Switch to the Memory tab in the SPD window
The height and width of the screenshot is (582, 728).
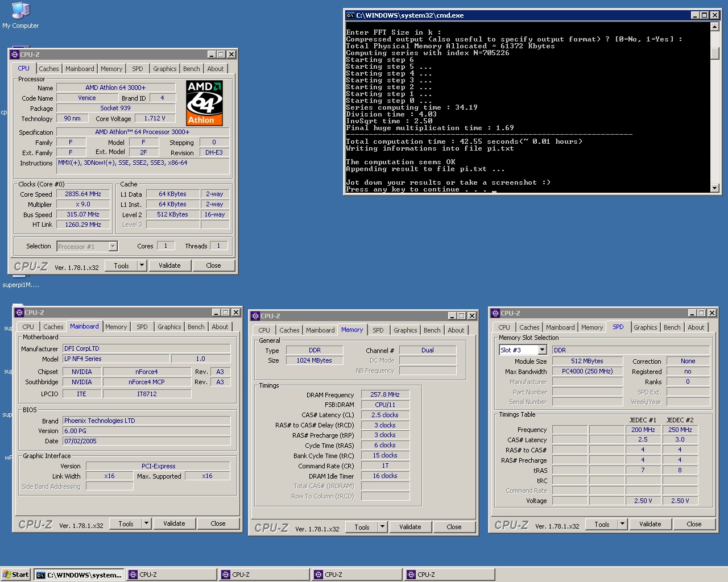pos(592,327)
